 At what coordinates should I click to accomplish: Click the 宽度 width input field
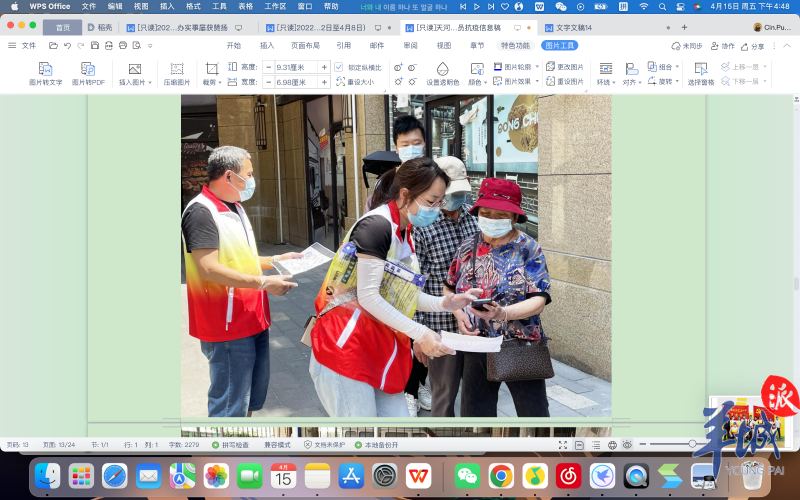pos(296,82)
